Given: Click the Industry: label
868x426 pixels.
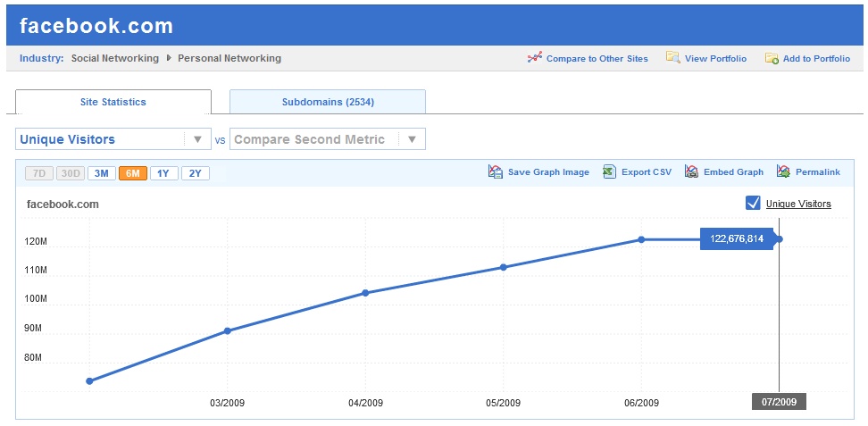Looking at the screenshot, I should [x=41, y=58].
